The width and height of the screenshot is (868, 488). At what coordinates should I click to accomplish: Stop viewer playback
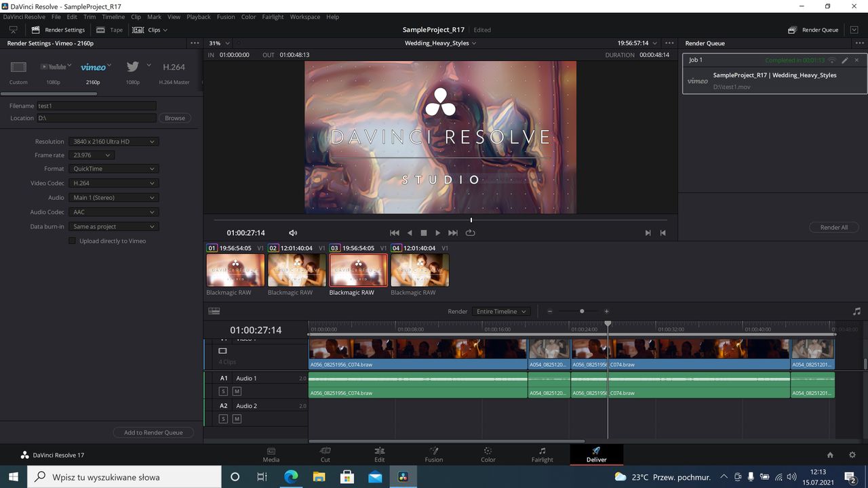tap(424, 232)
